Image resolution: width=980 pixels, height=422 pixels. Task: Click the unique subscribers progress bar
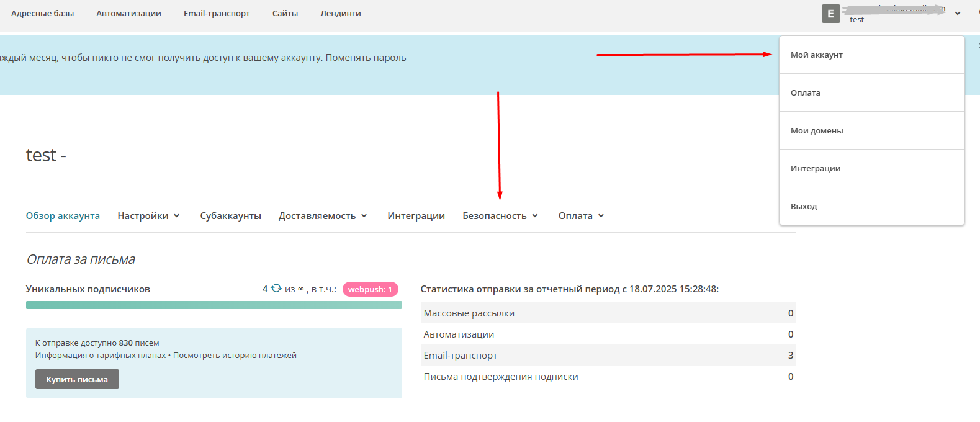(x=214, y=305)
